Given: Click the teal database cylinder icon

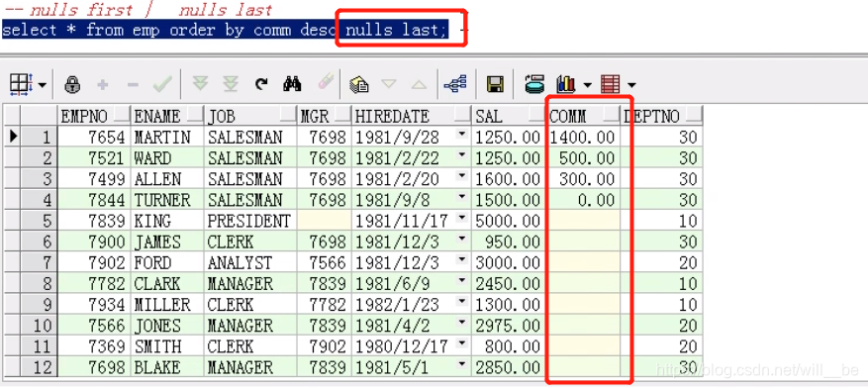Looking at the screenshot, I should 534,84.
